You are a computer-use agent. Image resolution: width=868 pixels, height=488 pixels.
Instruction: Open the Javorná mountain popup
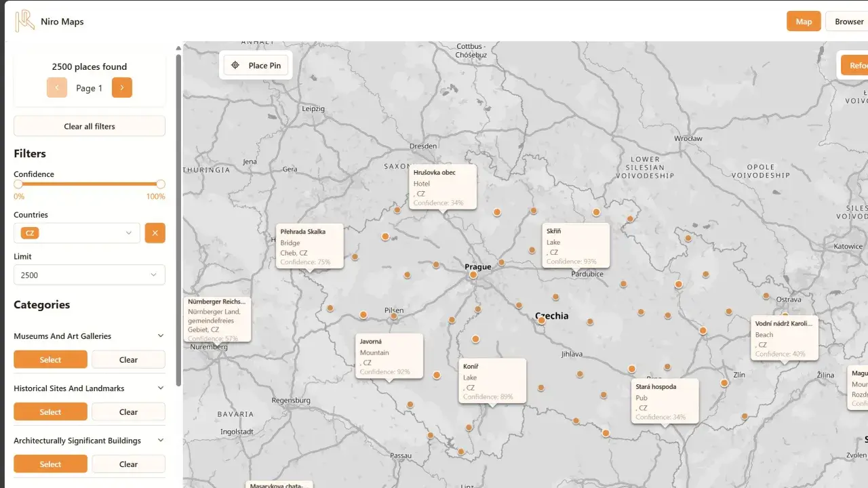[x=389, y=356]
